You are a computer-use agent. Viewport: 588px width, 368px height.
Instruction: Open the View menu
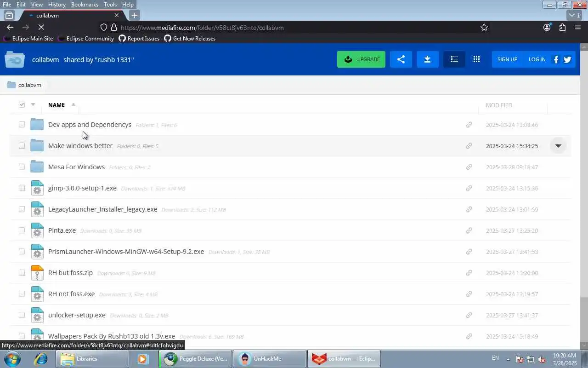pos(37,4)
